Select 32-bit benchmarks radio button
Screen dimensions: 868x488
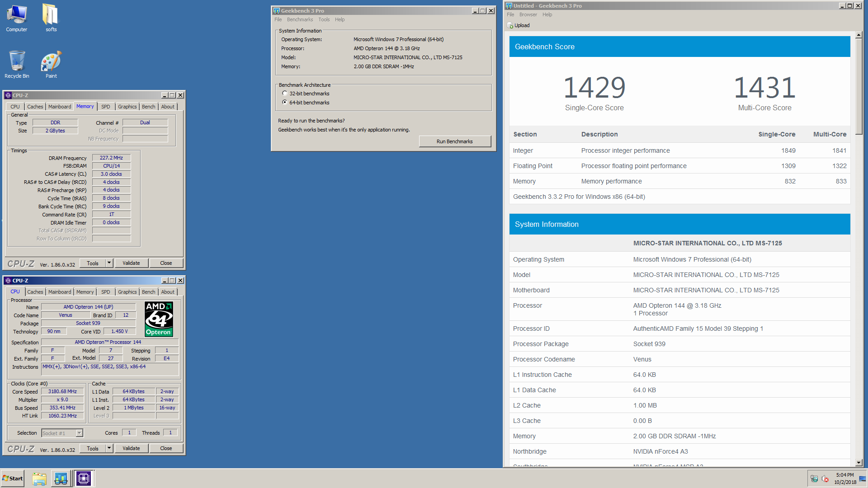(x=285, y=94)
